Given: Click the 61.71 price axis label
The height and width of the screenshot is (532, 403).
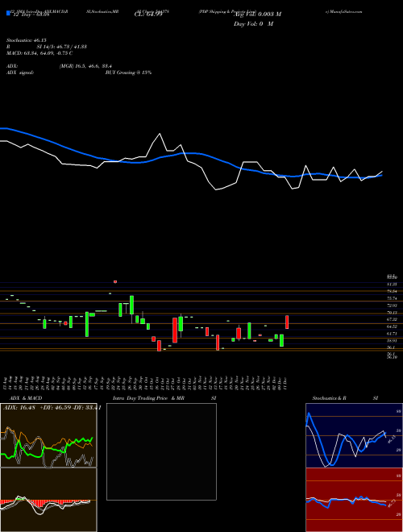Looking at the screenshot, I should point(392,334).
